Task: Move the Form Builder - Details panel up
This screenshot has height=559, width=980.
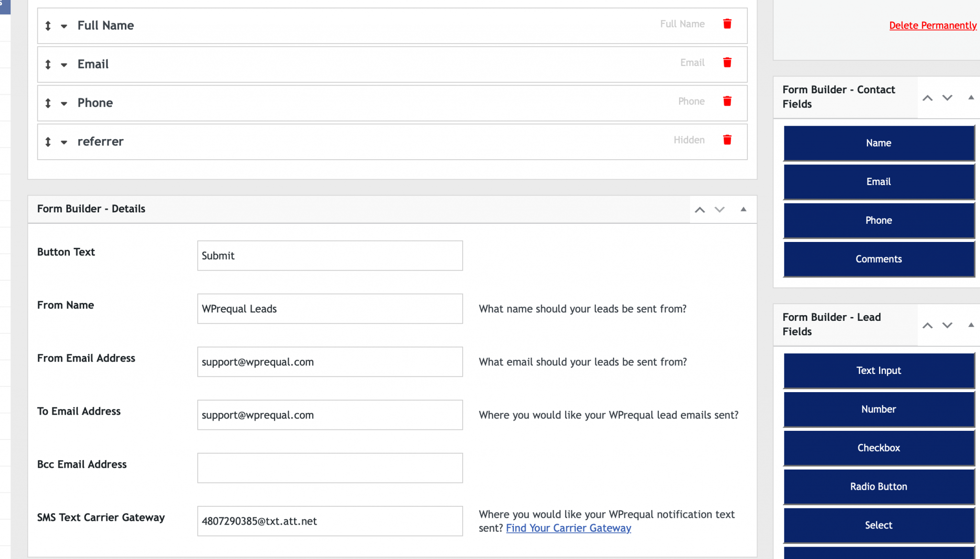Action: [x=701, y=209]
